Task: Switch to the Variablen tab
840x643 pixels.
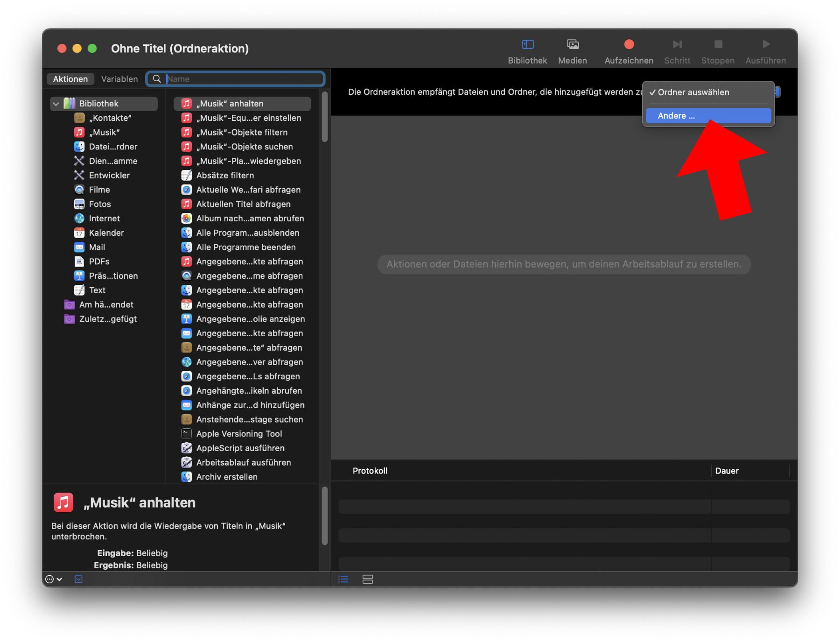Action: [119, 79]
